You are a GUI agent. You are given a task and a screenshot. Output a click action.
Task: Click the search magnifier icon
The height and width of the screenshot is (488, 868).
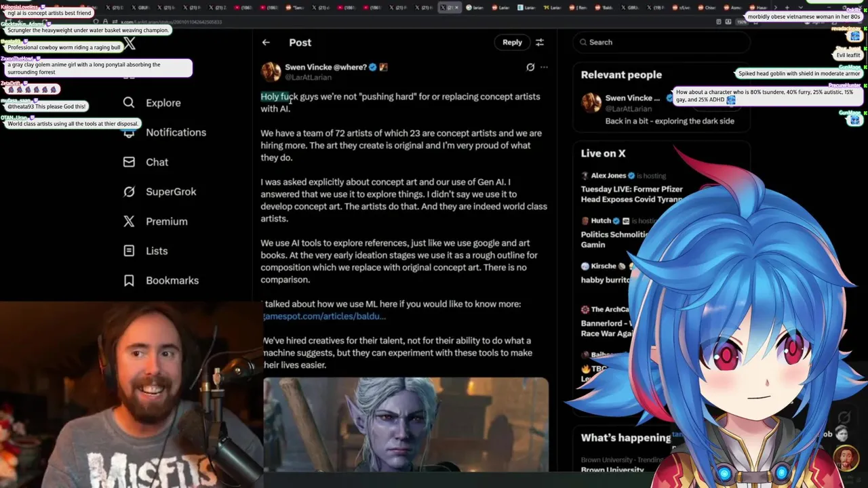[583, 42]
